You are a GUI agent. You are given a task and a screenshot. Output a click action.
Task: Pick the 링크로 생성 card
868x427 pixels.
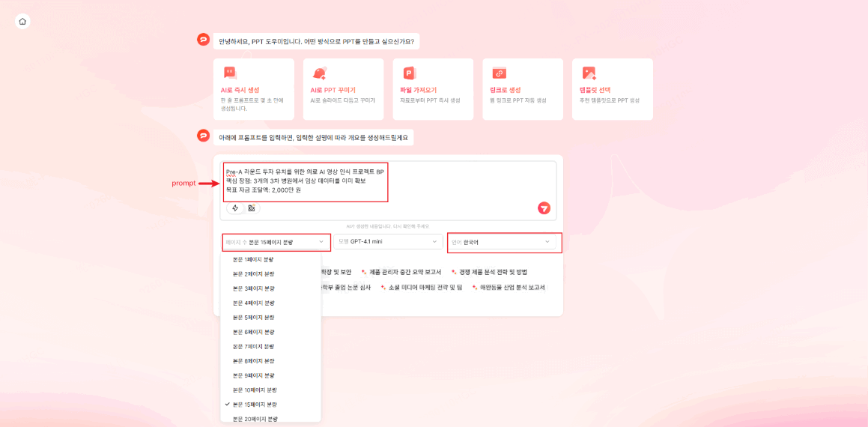coord(523,89)
